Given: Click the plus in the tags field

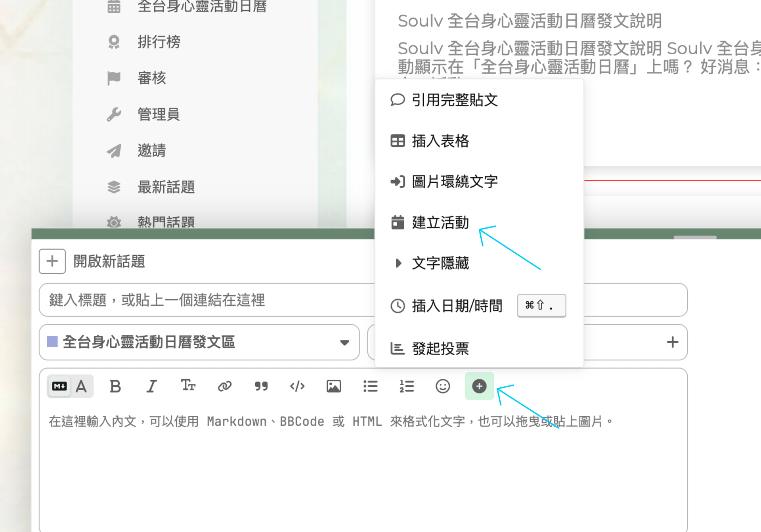Looking at the screenshot, I should pyautogui.click(x=672, y=342).
